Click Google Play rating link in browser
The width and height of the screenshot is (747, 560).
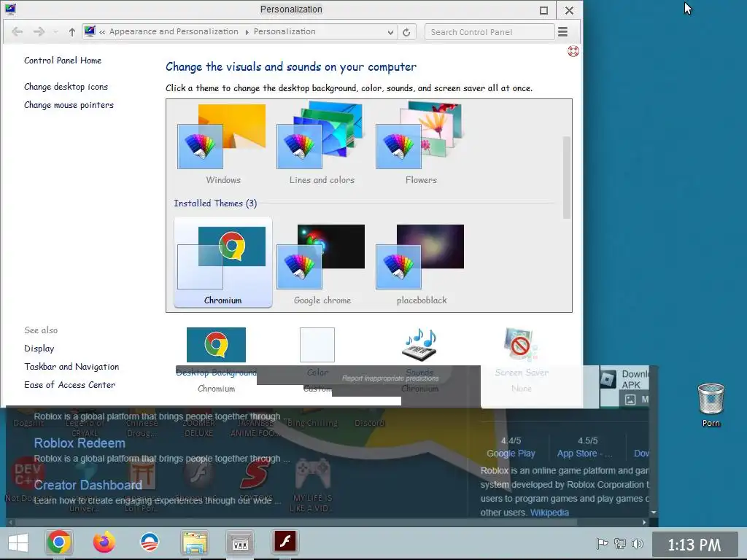tap(511, 454)
